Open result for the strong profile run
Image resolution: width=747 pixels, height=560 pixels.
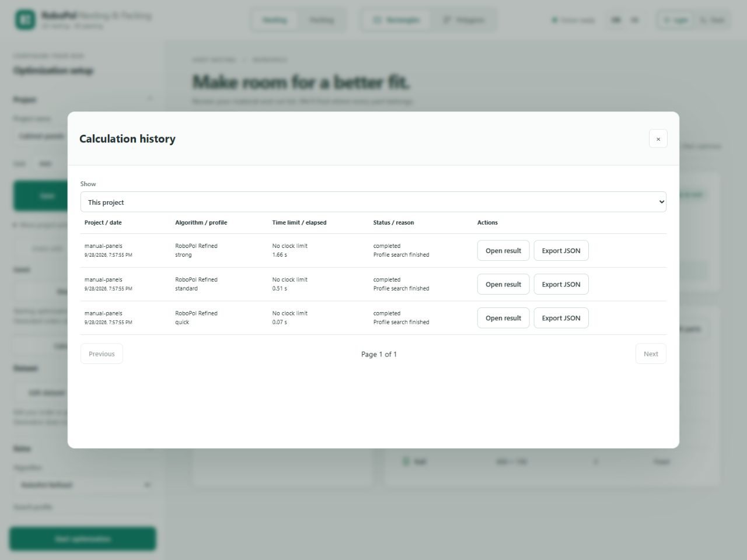pos(503,251)
